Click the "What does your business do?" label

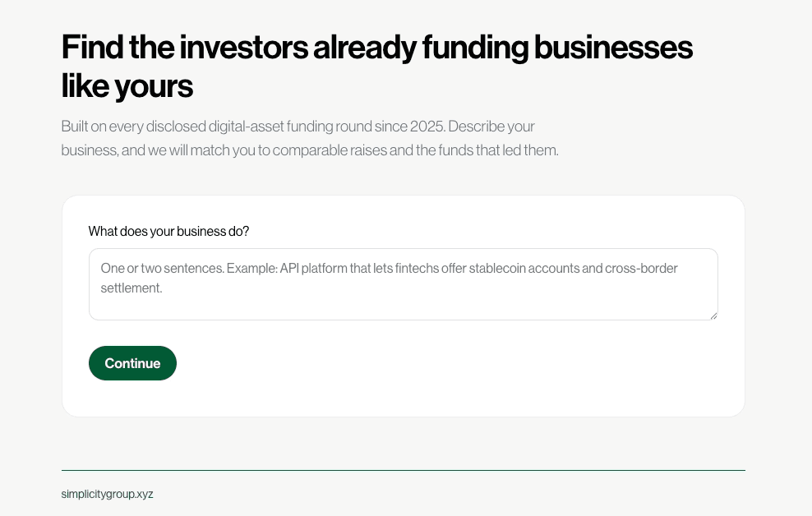click(x=168, y=232)
